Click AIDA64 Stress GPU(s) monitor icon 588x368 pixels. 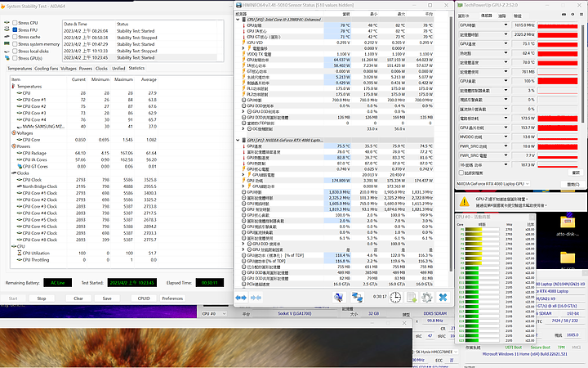point(7,58)
